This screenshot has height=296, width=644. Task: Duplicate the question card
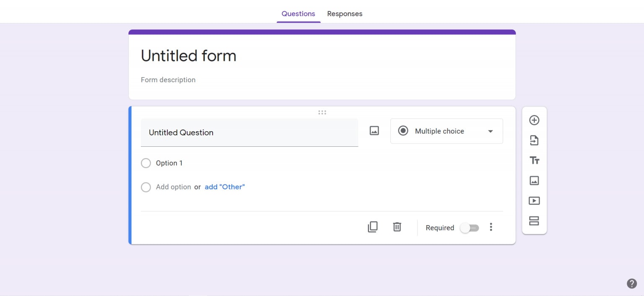click(x=373, y=227)
